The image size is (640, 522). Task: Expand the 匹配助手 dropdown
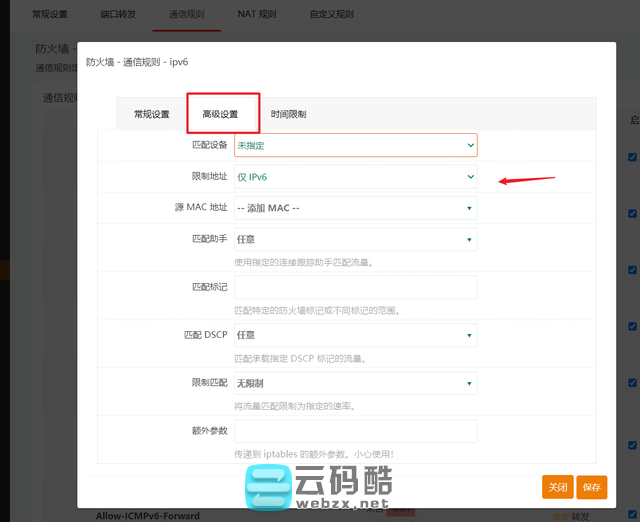pyautogui.click(x=355, y=239)
